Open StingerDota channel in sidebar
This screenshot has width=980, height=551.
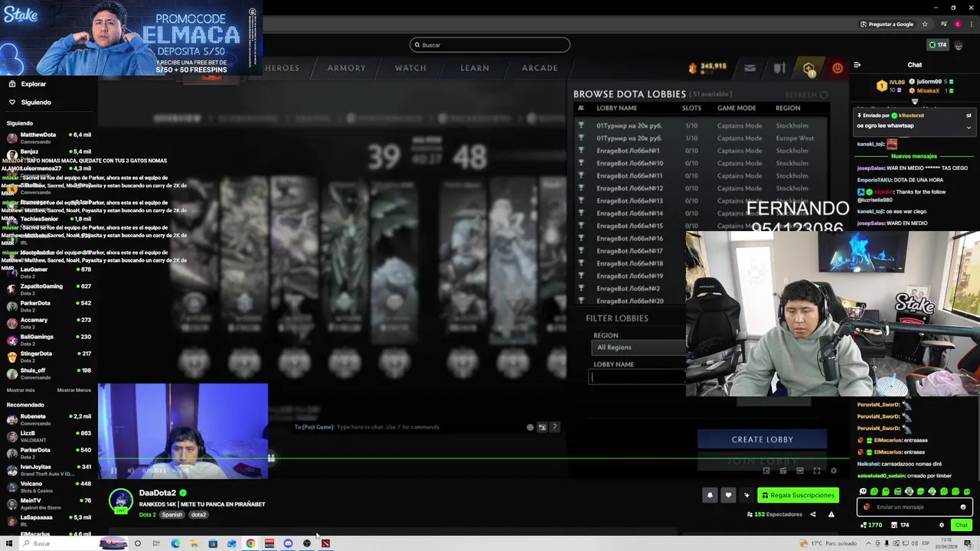(49, 357)
